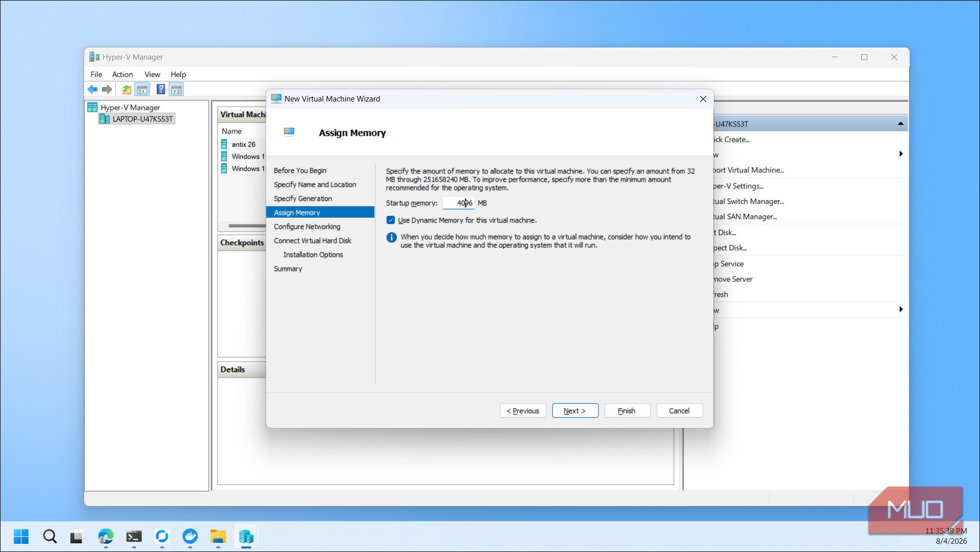
Task: Collapse the U47KS53T actions section arrow
Action: pyautogui.click(x=900, y=123)
